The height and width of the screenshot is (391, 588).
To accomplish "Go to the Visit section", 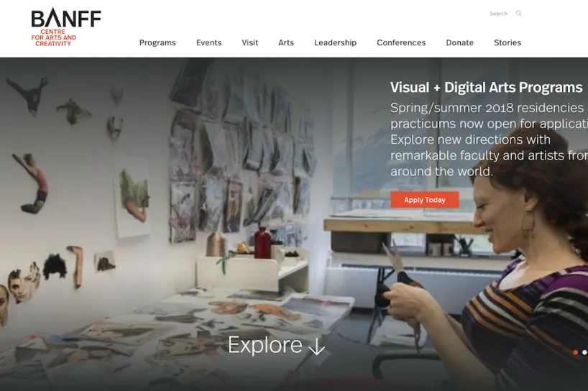I will tap(249, 42).
